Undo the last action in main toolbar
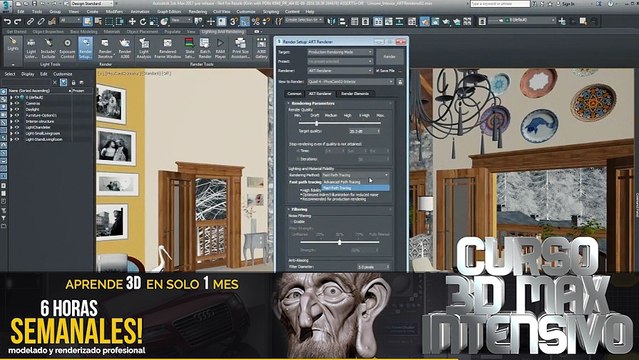The image size is (639, 360). tap(7, 21)
